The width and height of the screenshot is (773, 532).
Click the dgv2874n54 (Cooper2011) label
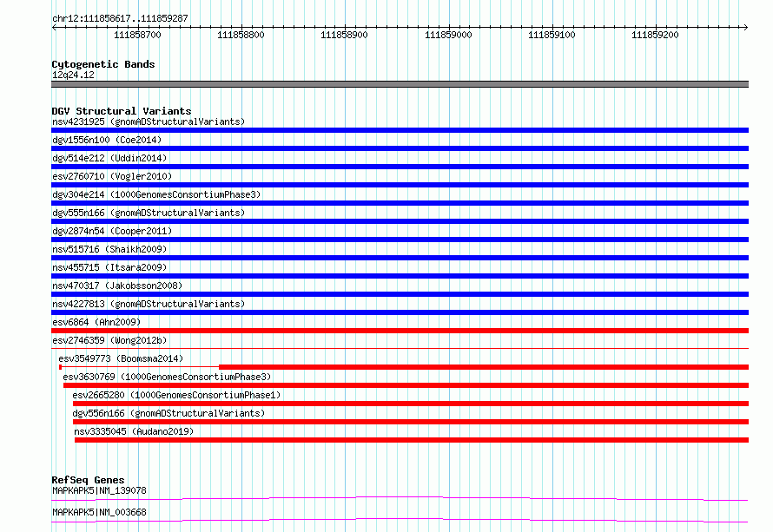click(112, 231)
